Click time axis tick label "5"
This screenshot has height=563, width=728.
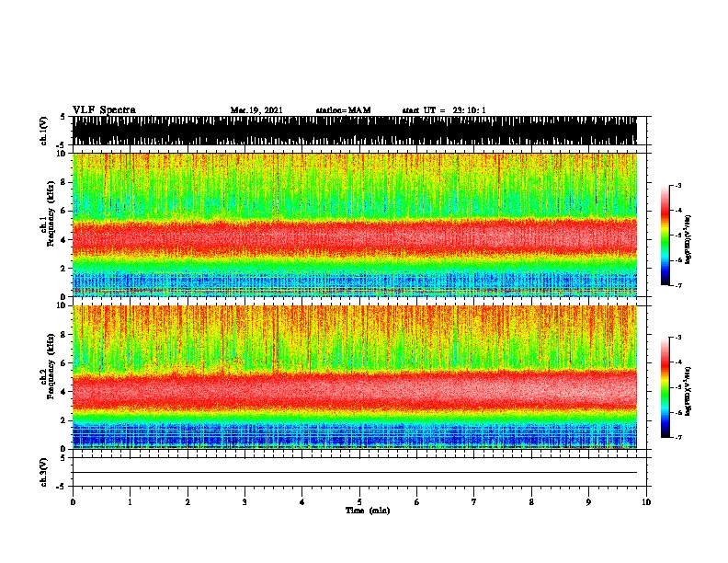[359, 502]
